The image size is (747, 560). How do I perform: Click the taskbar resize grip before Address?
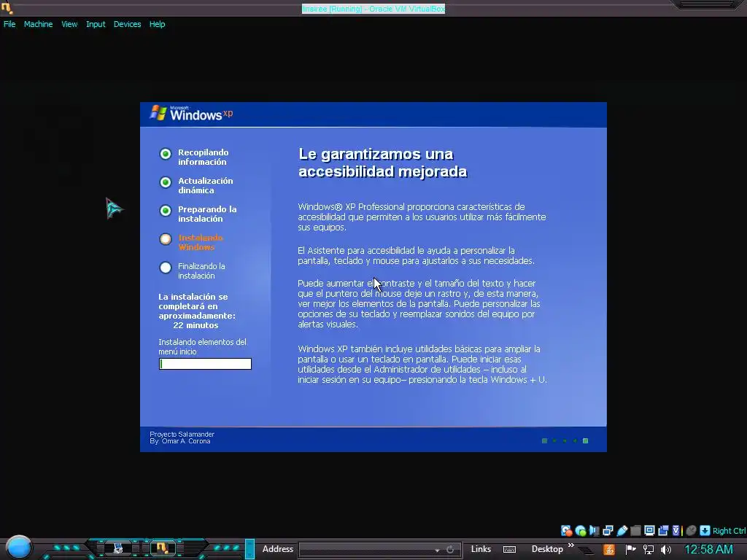[x=249, y=549]
